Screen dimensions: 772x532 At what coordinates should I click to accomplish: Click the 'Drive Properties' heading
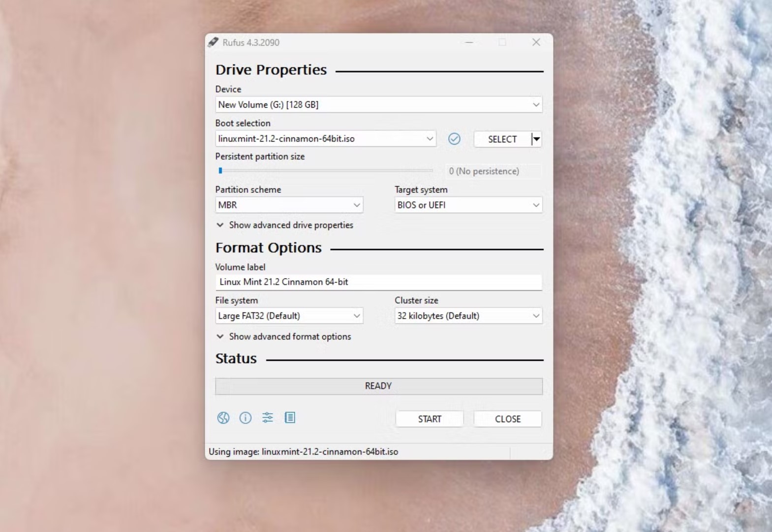point(271,70)
